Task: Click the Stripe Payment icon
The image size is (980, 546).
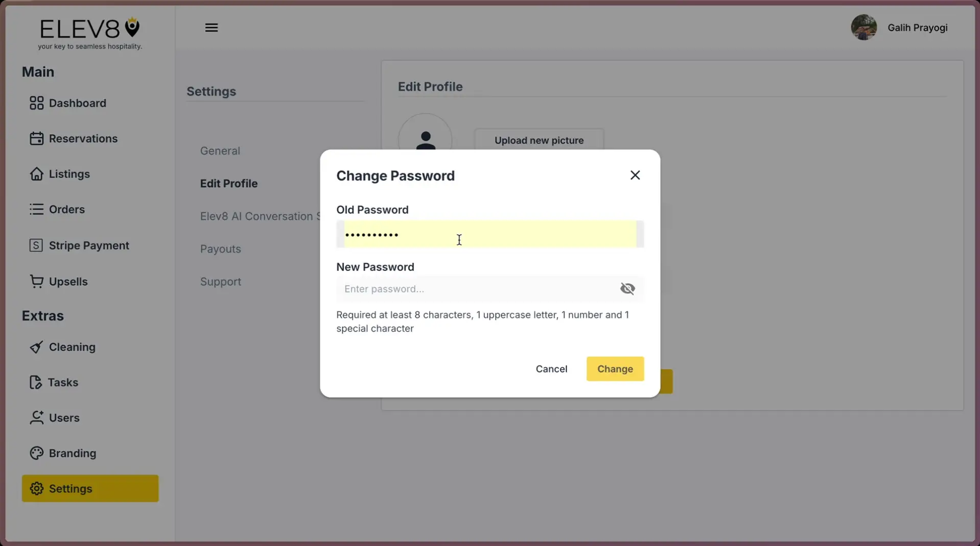Action: 35,245
